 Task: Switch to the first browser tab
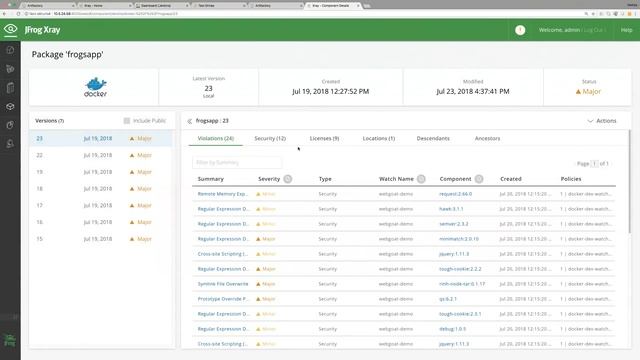pos(48,6)
